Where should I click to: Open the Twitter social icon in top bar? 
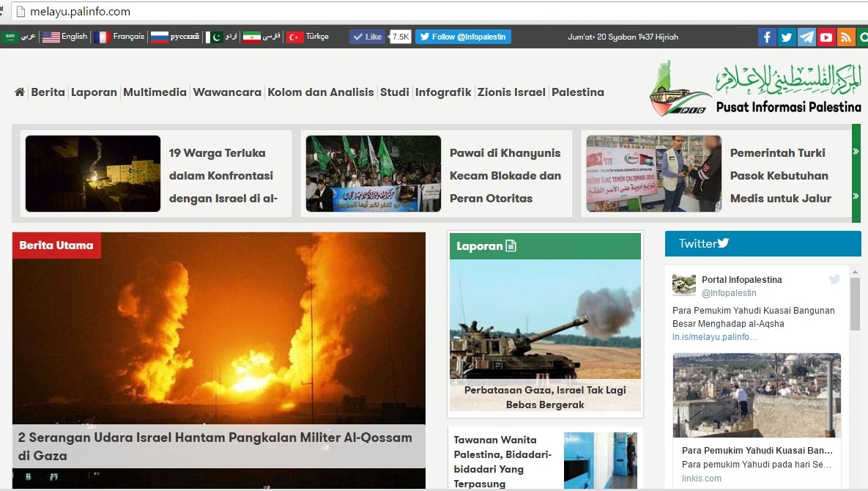tap(787, 37)
